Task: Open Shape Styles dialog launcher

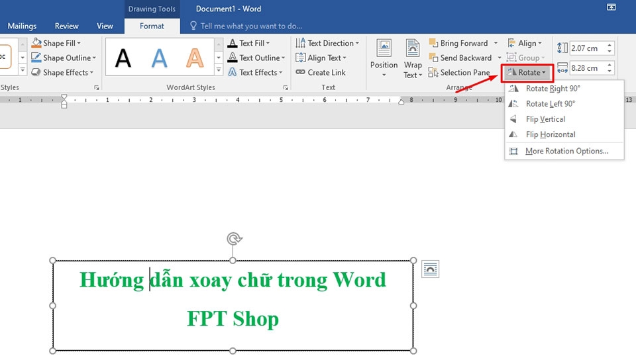Action: coord(97,87)
